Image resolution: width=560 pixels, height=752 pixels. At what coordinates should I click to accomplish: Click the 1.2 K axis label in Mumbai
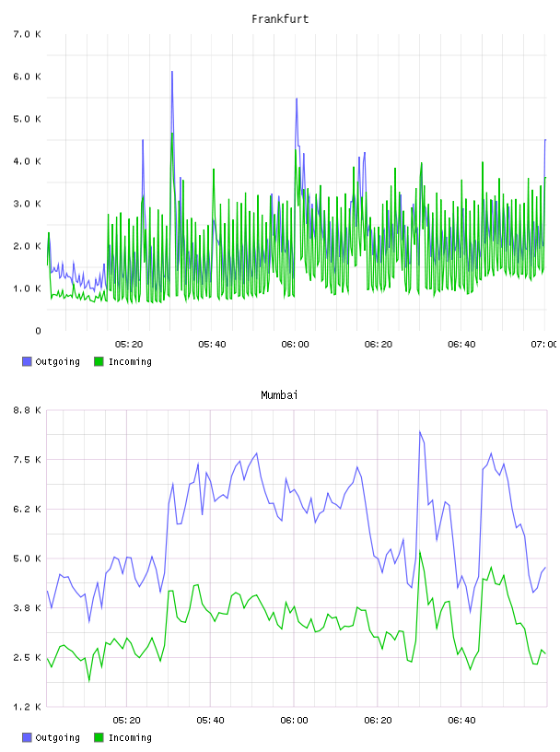click(28, 707)
